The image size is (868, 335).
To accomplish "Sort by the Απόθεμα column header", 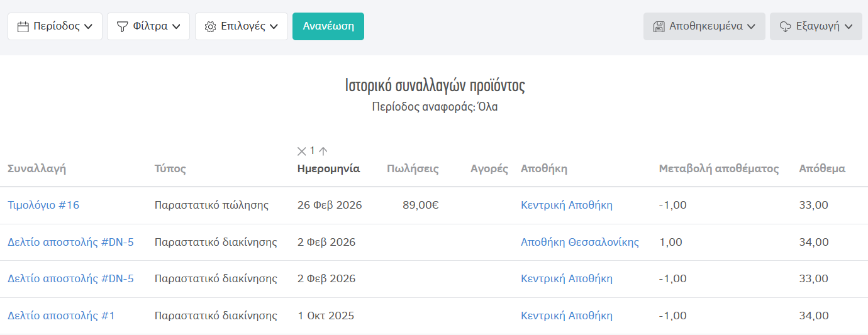I will 822,168.
